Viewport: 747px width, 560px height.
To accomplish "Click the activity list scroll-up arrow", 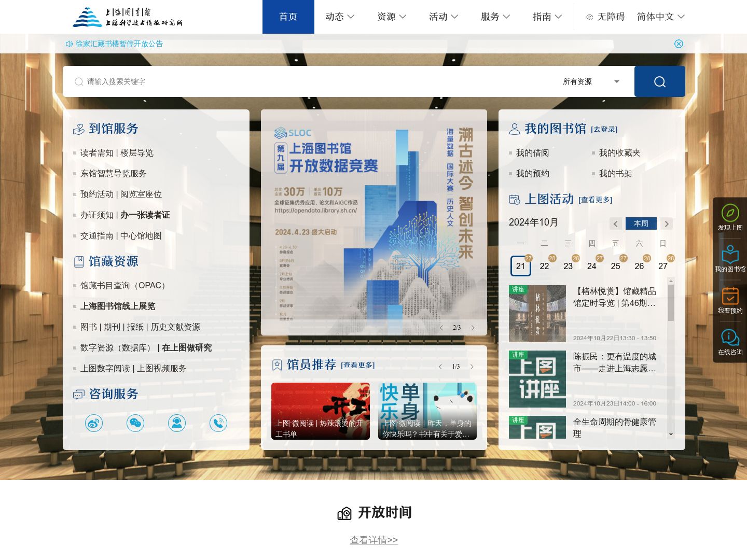I will click(671, 281).
